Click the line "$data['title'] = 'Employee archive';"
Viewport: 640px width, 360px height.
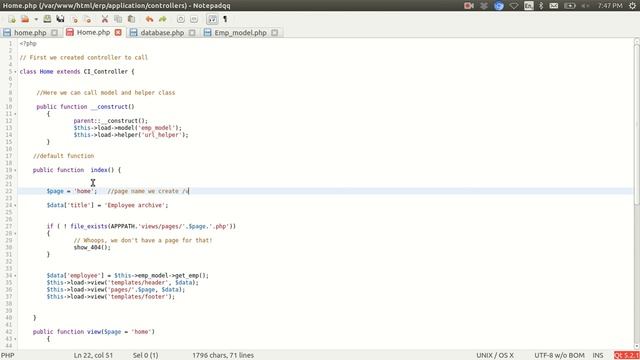coord(107,205)
